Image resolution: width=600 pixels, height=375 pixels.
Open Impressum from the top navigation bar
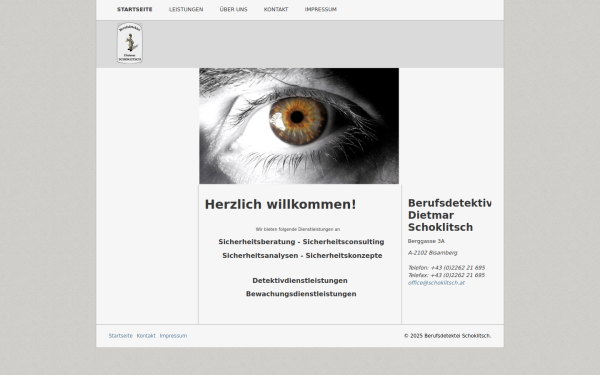tap(321, 10)
